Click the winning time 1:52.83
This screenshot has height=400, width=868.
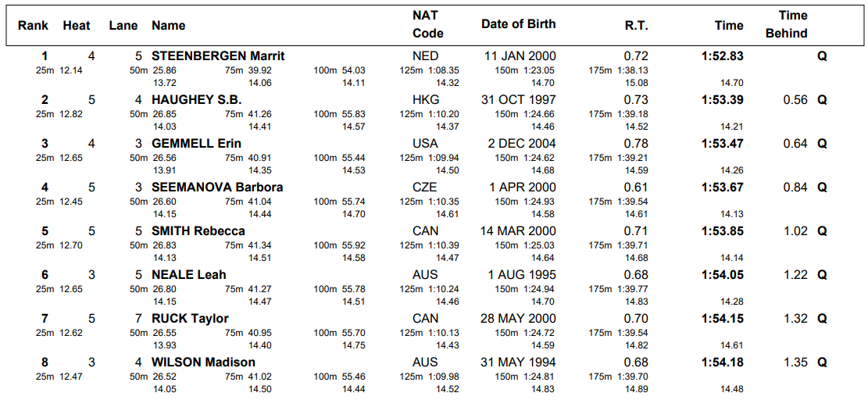tap(723, 56)
